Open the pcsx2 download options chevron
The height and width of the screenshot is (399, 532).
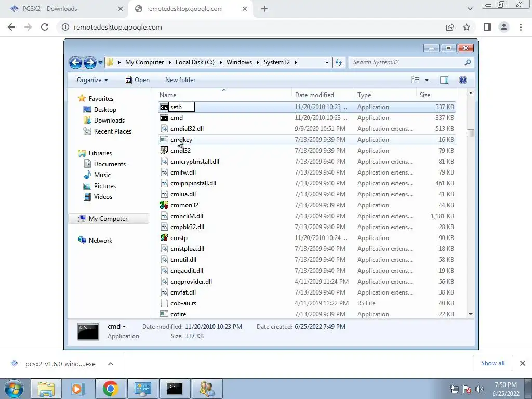coord(111,364)
